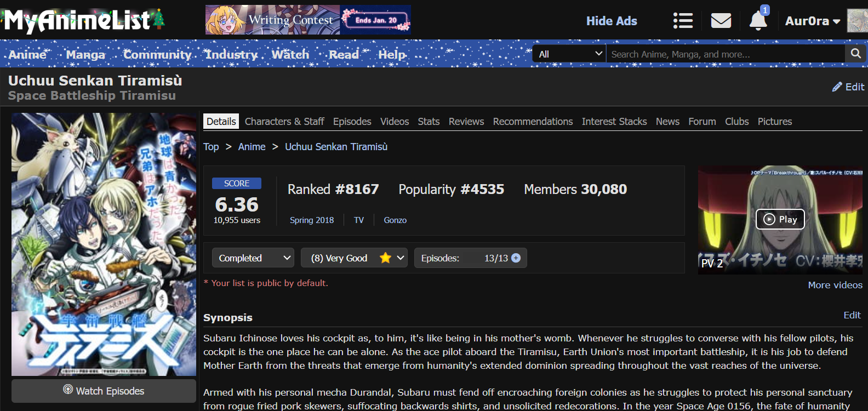Viewport: 868px width, 411px height.
Task: Click the MyAnimeList logo
Action: [x=84, y=20]
